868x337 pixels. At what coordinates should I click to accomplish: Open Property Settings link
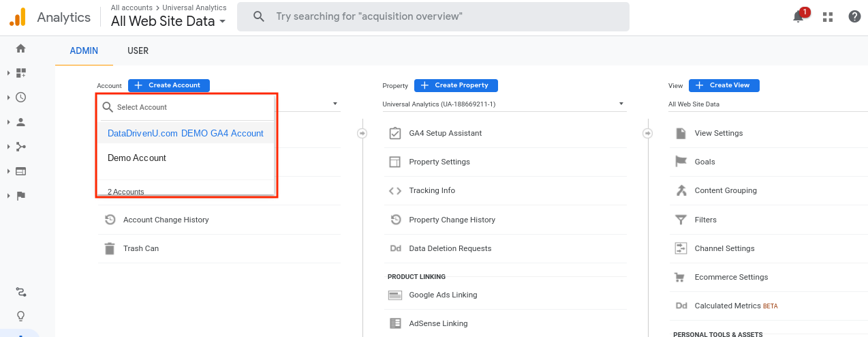pos(439,162)
